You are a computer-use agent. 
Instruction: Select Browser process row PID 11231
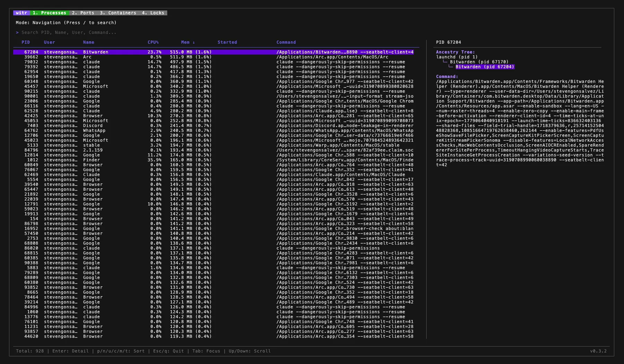pos(216,327)
